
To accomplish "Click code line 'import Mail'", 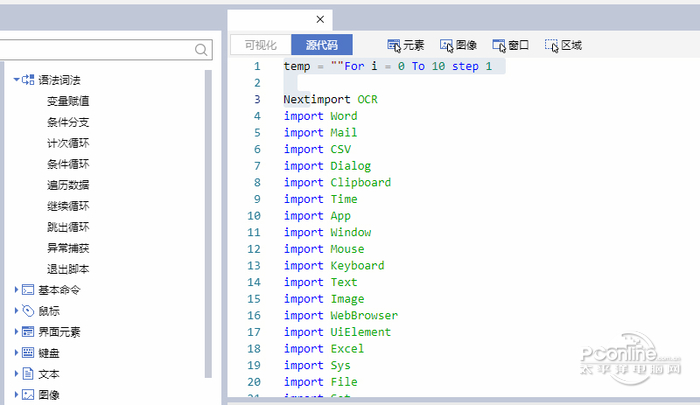I will (321, 133).
